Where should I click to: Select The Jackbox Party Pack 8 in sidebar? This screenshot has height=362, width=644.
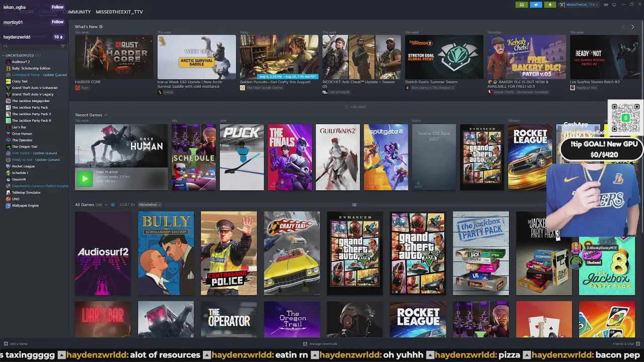click(x=31, y=121)
